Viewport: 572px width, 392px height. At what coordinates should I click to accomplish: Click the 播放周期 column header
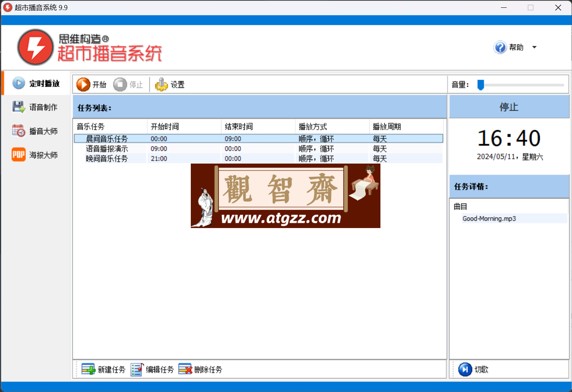pyautogui.click(x=406, y=127)
